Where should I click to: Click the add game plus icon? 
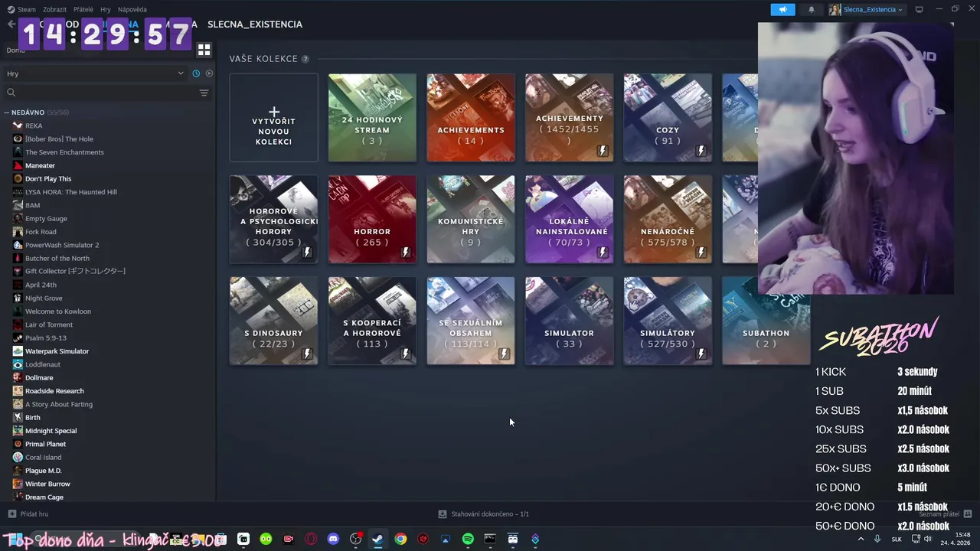11,514
